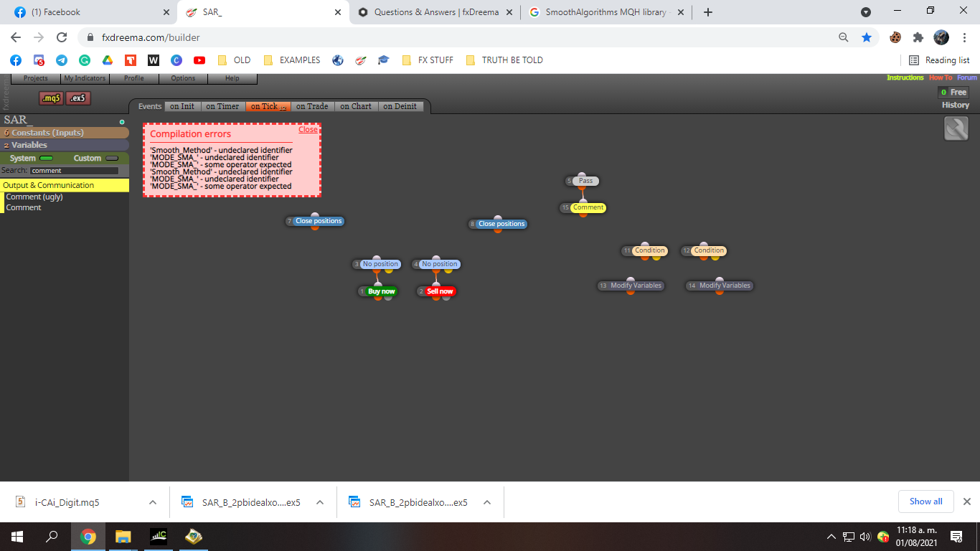
Task: Click the block Search input field
Action: 74,171
